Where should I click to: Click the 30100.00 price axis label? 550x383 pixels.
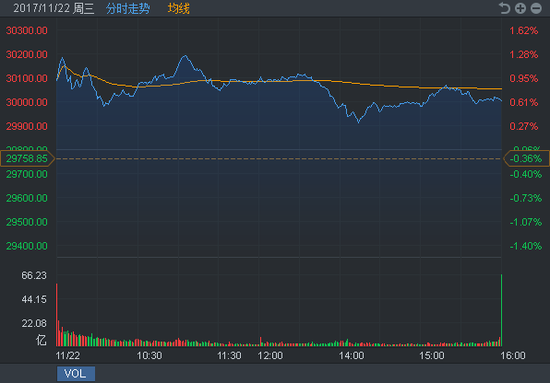[27, 78]
